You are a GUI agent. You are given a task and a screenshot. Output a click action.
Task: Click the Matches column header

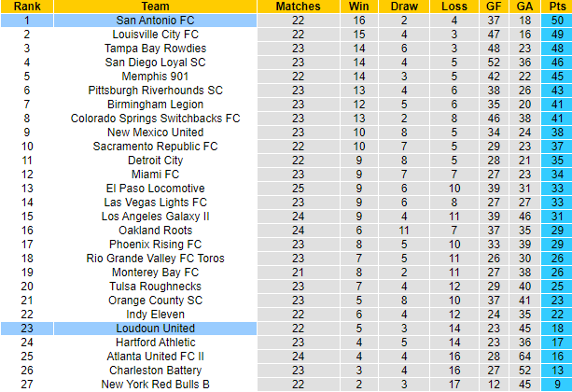click(299, 6)
